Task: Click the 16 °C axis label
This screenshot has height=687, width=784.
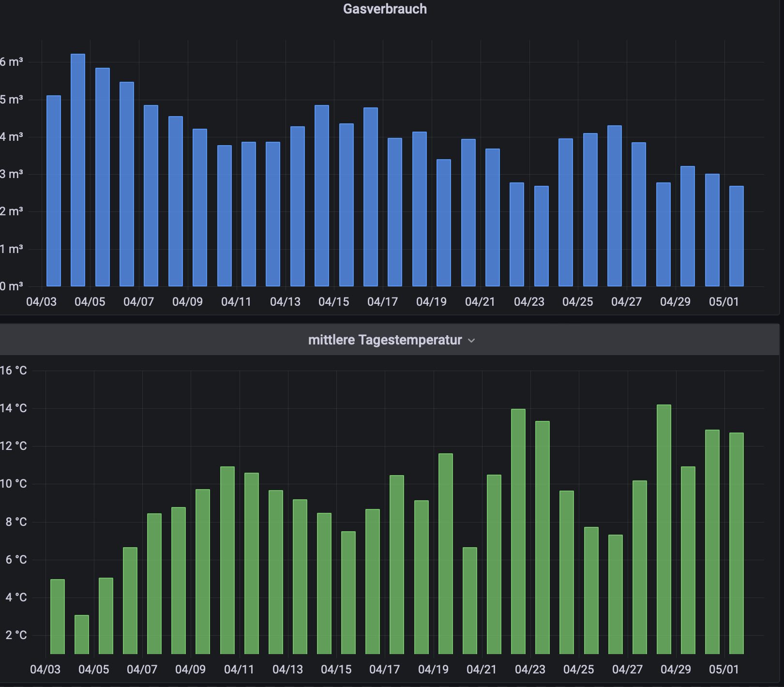Action: pos(14,371)
